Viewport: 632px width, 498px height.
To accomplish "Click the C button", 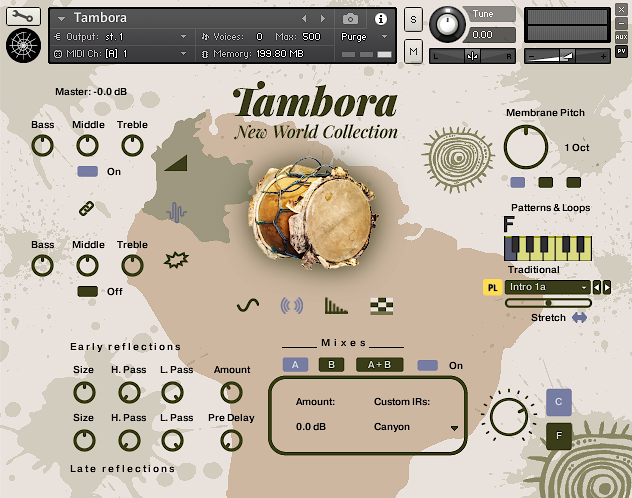I will (x=559, y=402).
